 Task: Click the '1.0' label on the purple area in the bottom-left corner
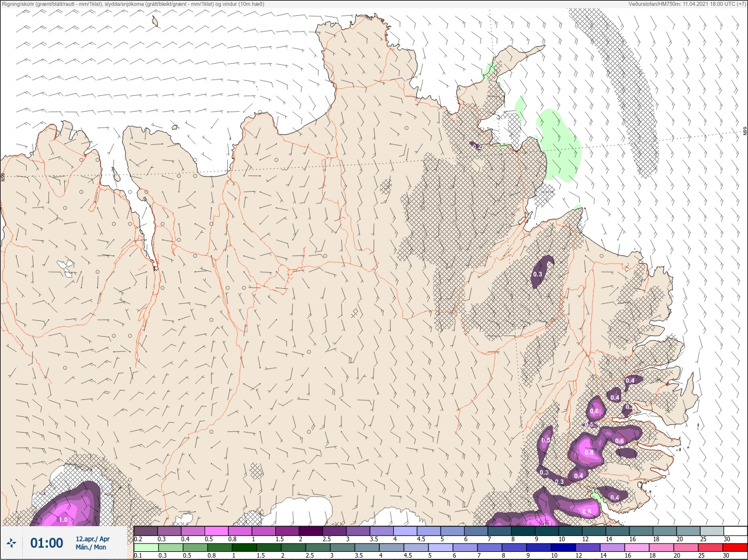pos(63,520)
